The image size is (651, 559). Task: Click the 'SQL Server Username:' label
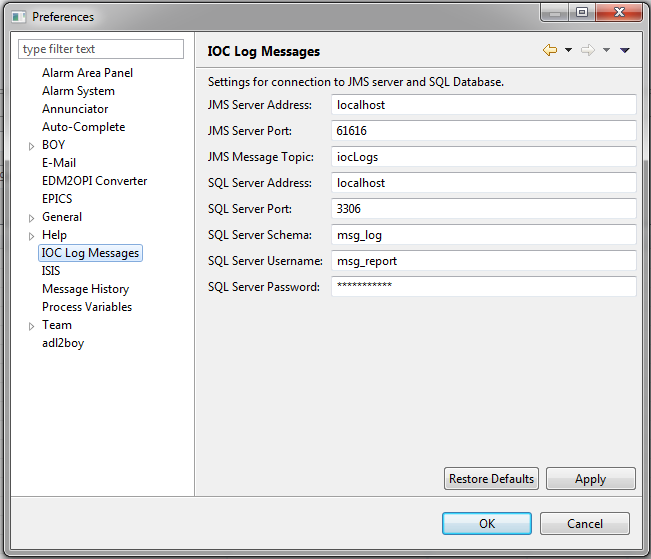coord(265,260)
